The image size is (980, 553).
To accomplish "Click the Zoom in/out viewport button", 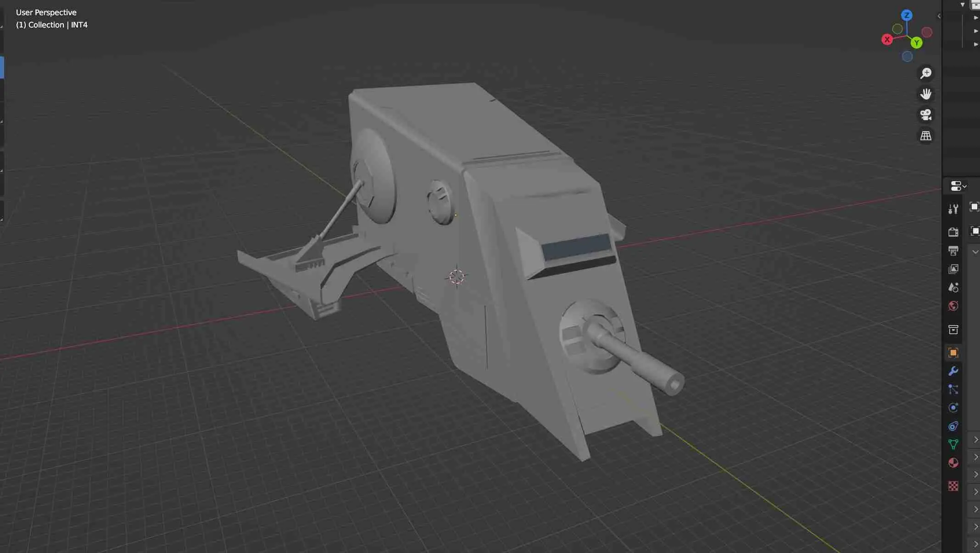I will click(x=926, y=73).
